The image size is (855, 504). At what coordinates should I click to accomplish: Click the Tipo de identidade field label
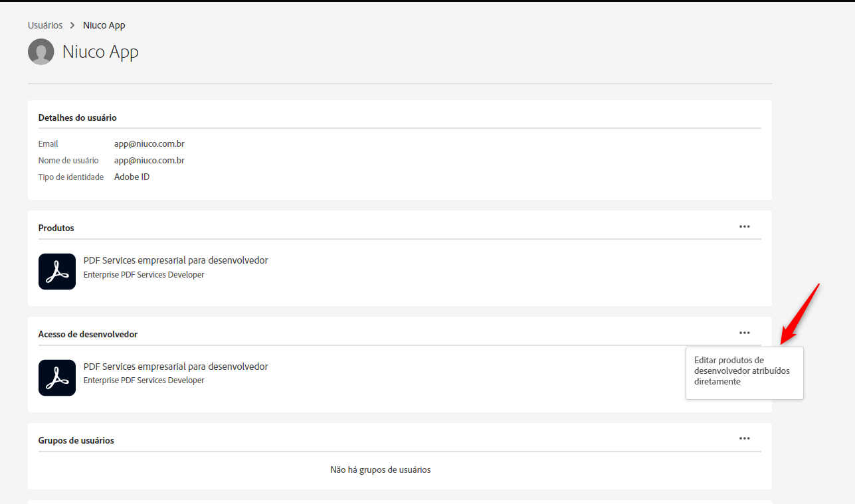click(71, 177)
